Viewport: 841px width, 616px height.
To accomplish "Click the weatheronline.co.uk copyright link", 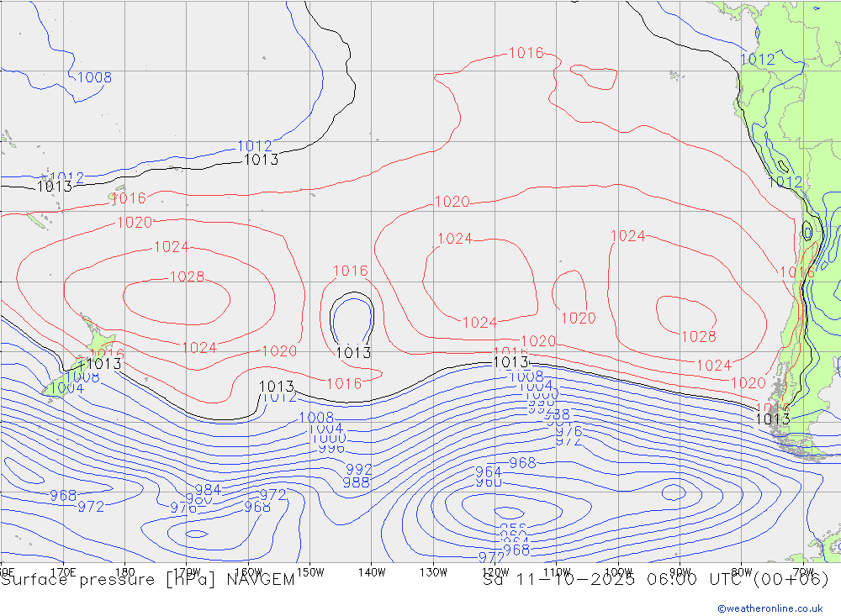I will (770, 608).
